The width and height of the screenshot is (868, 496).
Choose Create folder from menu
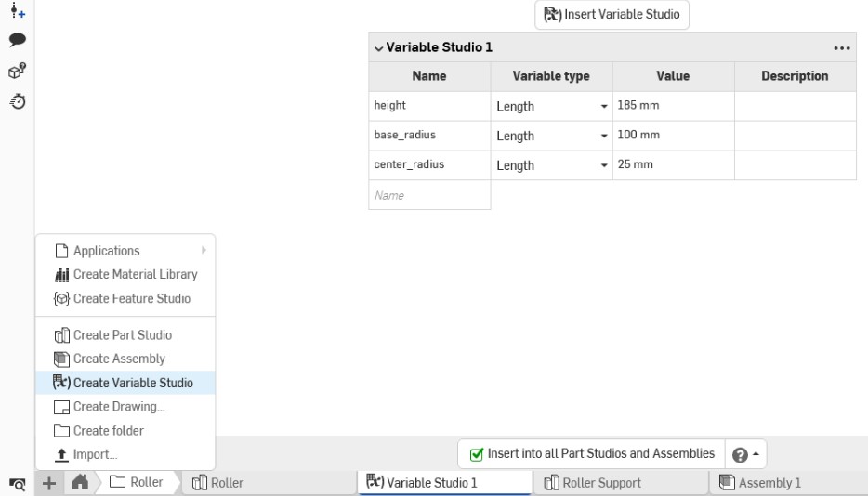(x=125, y=431)
